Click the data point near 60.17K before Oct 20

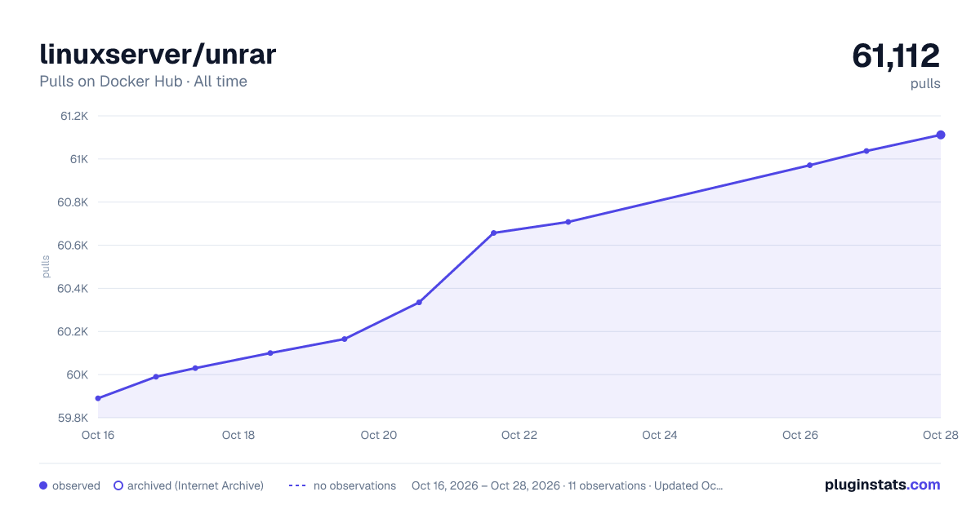coord(344,339)
